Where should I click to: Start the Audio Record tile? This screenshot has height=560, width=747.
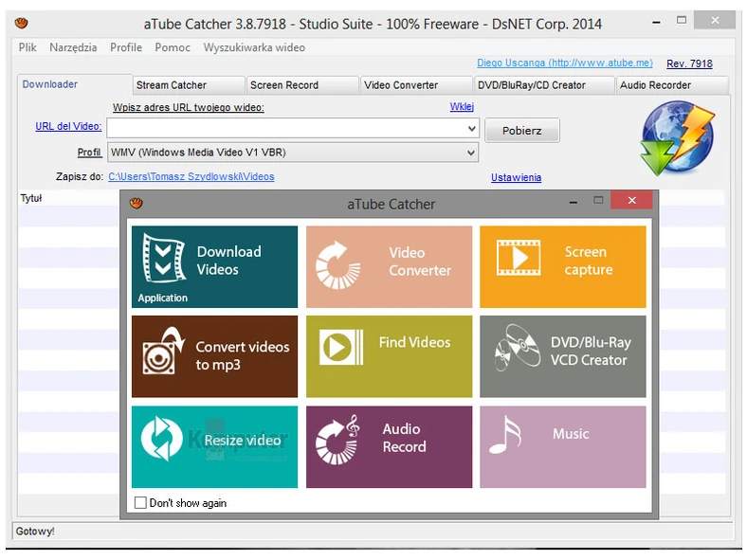click(389, 446)
